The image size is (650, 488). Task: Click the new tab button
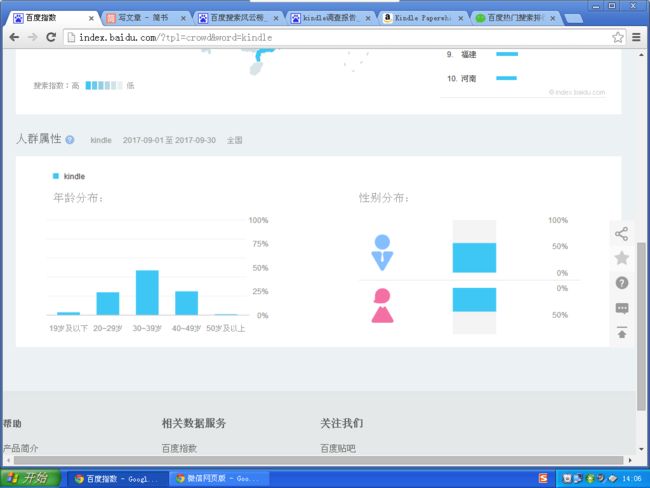click(573, 18)
